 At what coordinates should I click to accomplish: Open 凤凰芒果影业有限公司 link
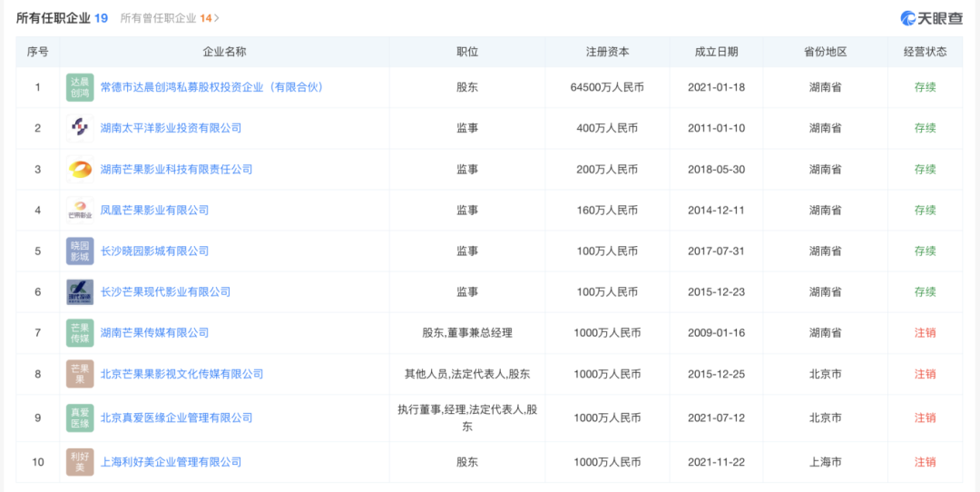pyautogui.click(x=154, y=210)
